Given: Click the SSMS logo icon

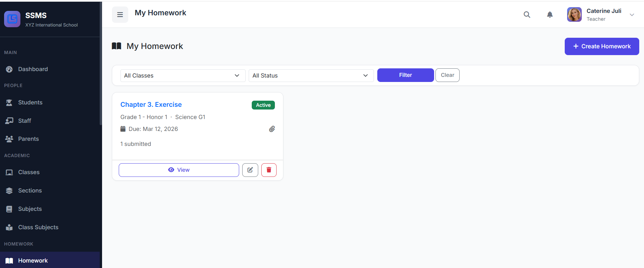Looking at the screenshot, I should 12,19.
